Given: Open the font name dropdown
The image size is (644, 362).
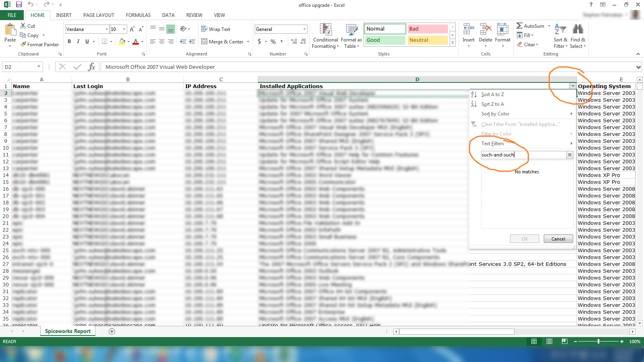Looking at the screenshot, I should 107,29.
